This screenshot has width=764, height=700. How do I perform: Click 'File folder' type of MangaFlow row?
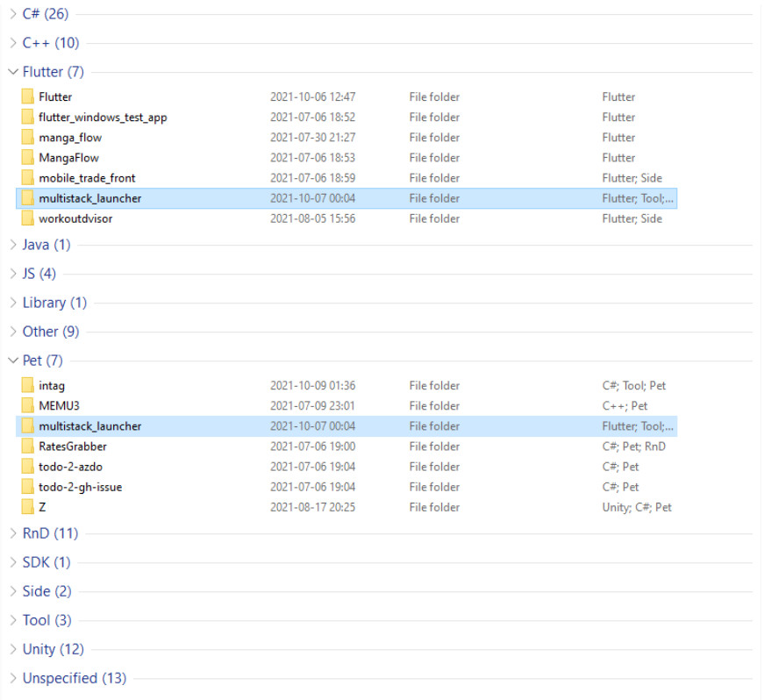tap(434, 158)
